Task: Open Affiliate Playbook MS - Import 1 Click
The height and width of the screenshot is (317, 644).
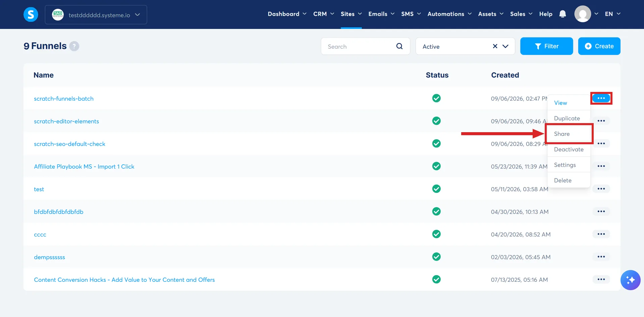Action: pyautogui.click(x=84, y=166)
